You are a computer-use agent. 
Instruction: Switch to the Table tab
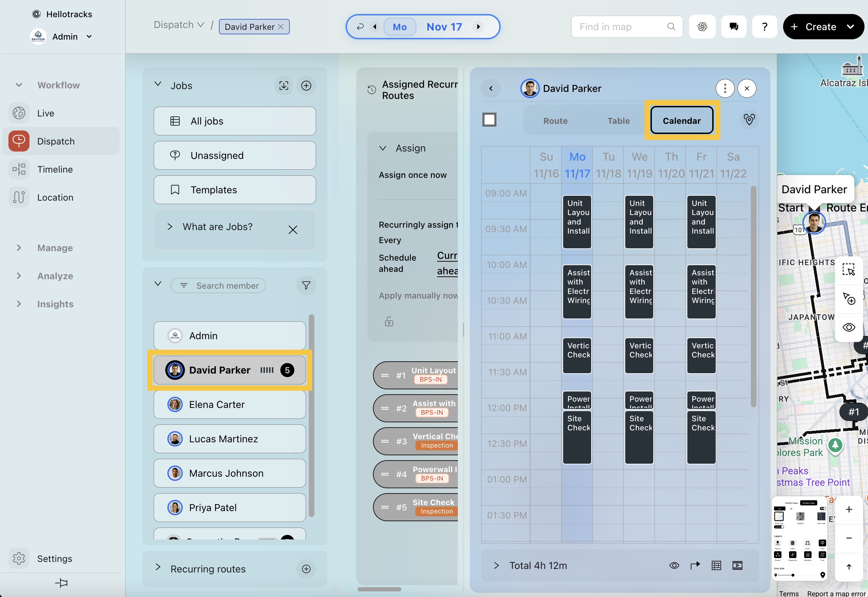point(618,121)
